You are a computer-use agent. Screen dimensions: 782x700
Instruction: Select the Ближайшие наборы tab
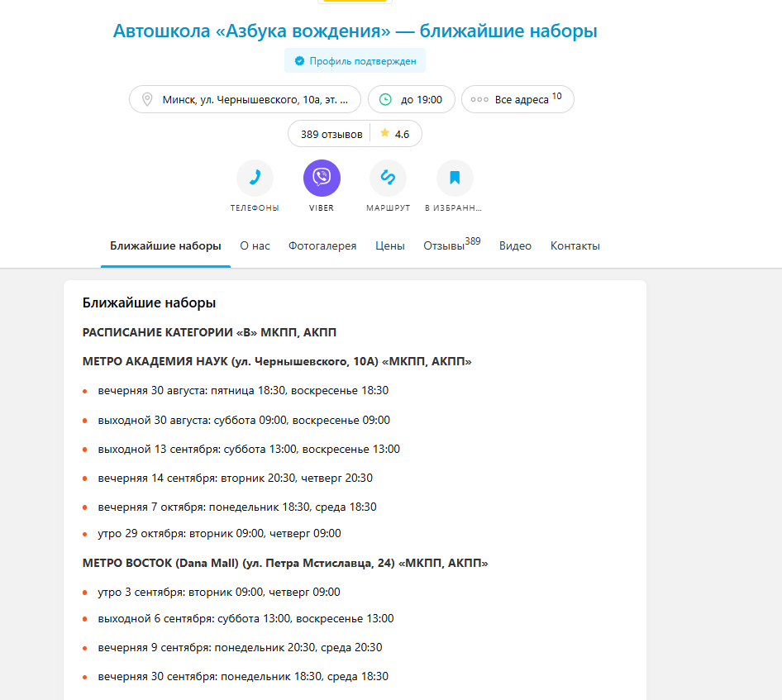pos(165,245)
